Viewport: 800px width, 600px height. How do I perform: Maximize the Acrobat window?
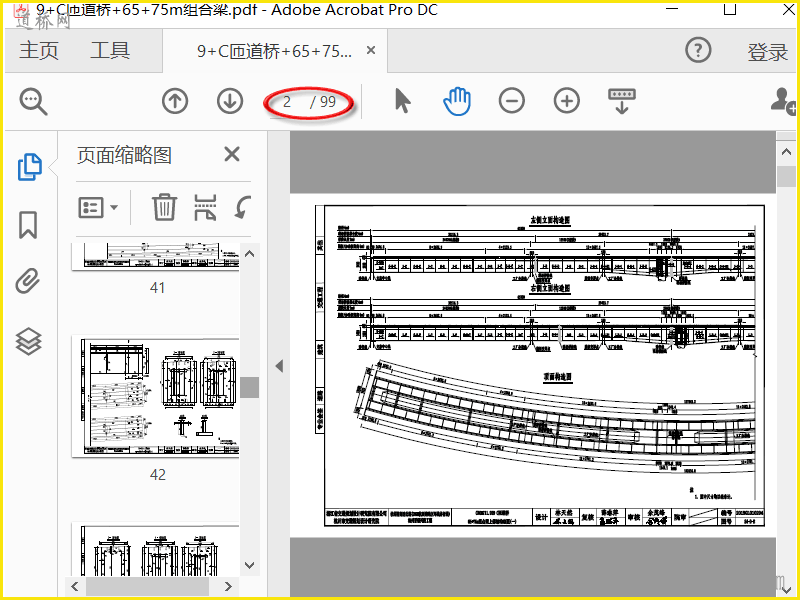pyautogui.click(x=730, y=9)
